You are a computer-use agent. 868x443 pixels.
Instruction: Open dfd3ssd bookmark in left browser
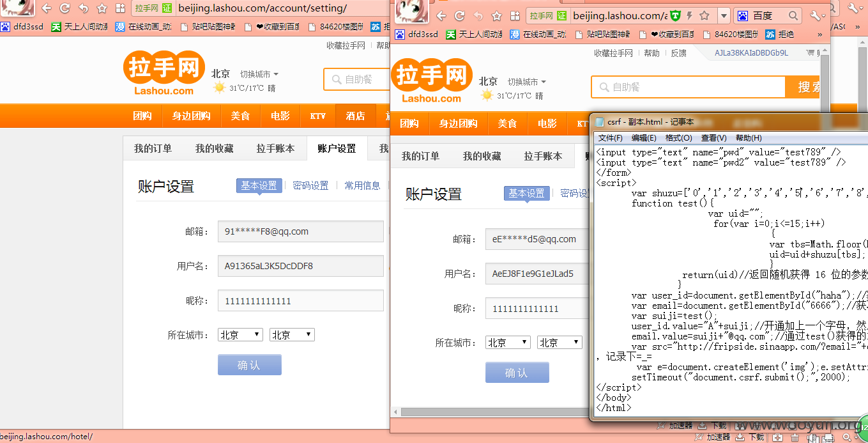pyautogui.click(x=22, y=27)
